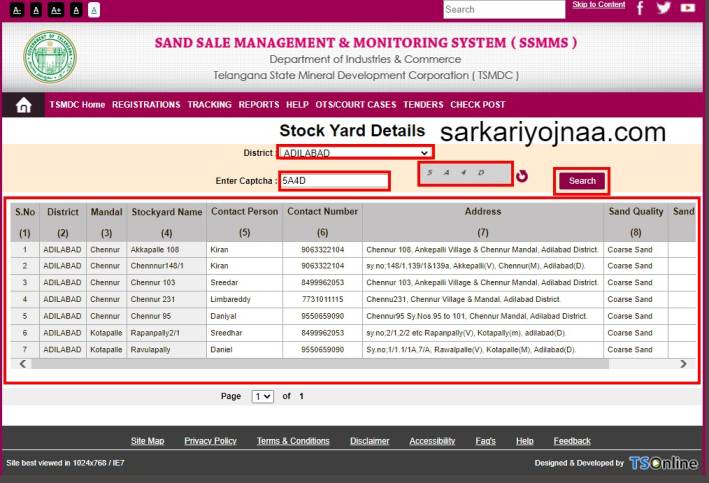This screenshot has height=483, width=709.
Task: Open the REPORTS menu
Action: click(259, 104)
